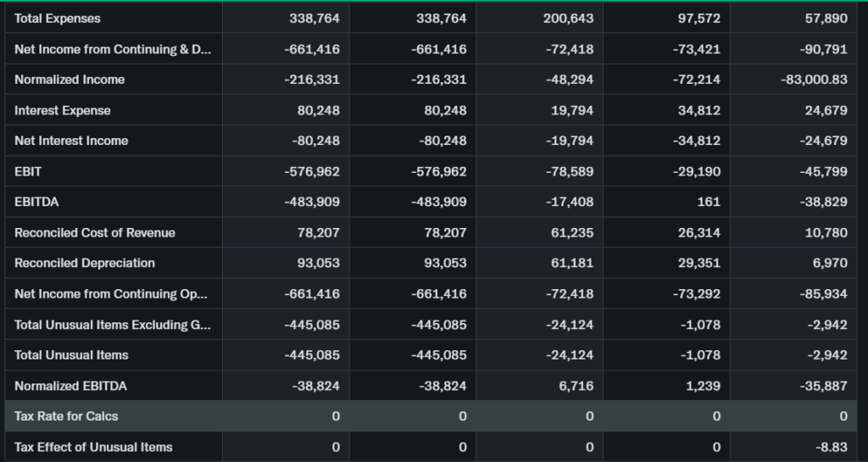Image resolution: width=868 pixels, height=462 pixels.
Task: Click the EBIT cell showing -78,589
Action: 570,171
